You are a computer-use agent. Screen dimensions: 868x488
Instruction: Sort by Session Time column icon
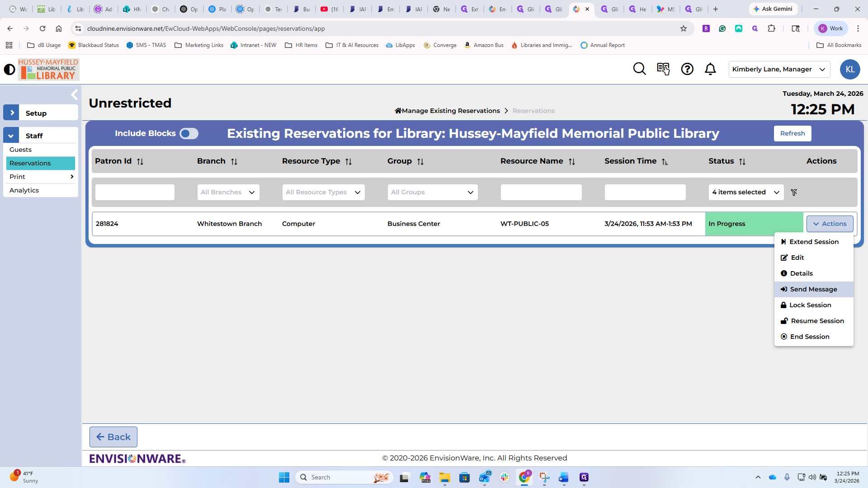[665, 162]
